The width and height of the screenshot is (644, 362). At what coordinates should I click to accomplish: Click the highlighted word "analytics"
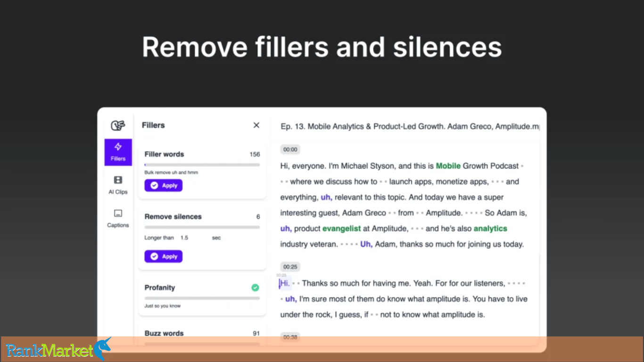click(490, 229)
